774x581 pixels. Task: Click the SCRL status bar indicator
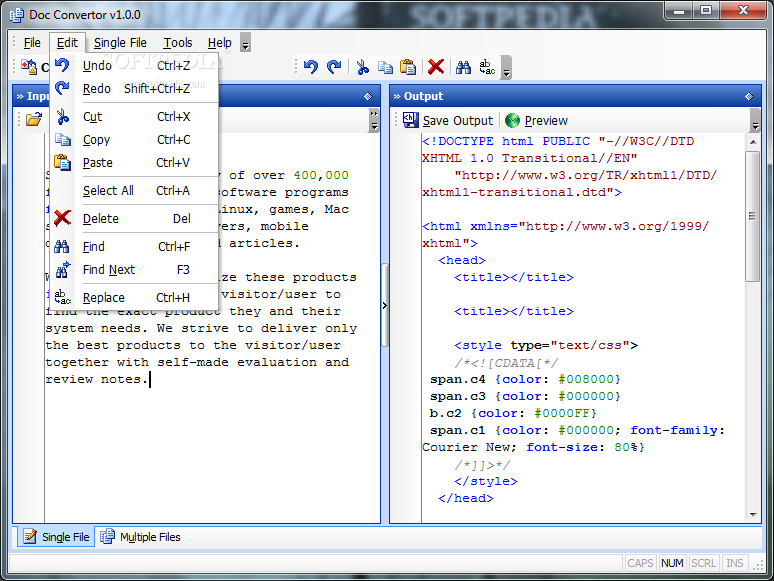click(703, 563)
